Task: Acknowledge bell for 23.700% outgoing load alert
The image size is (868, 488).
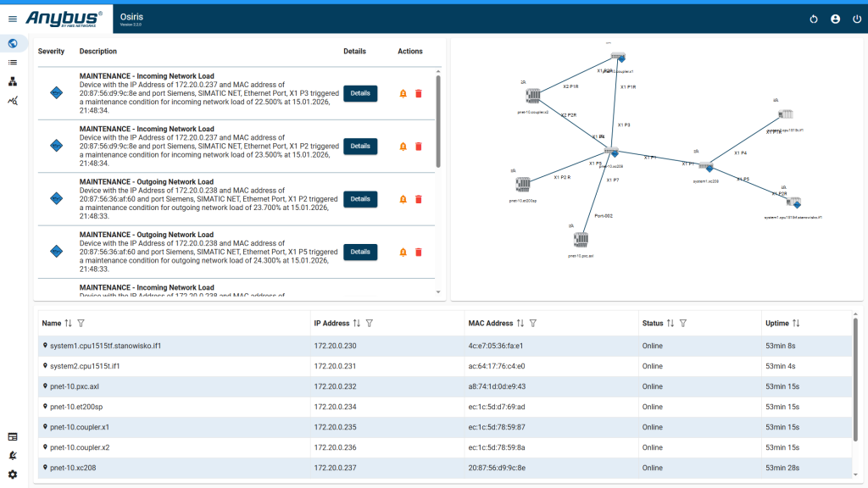Action: (x=403, y=199)
